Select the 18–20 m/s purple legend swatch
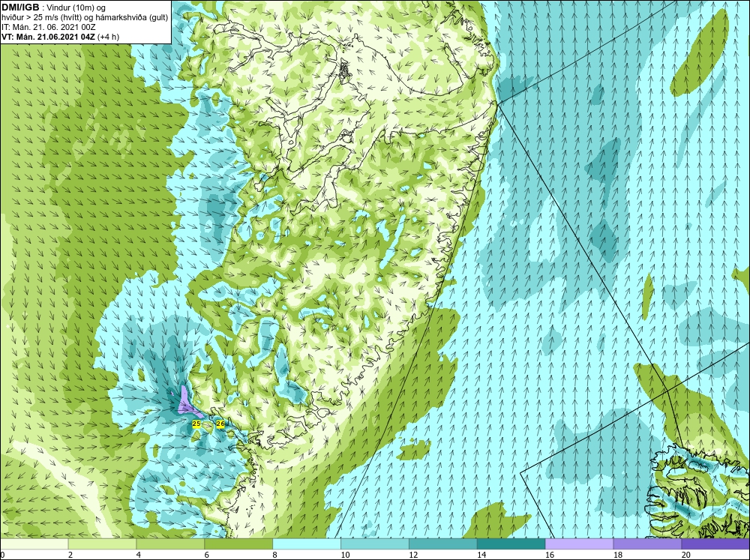750x560 pixels. tap(647, 544)
